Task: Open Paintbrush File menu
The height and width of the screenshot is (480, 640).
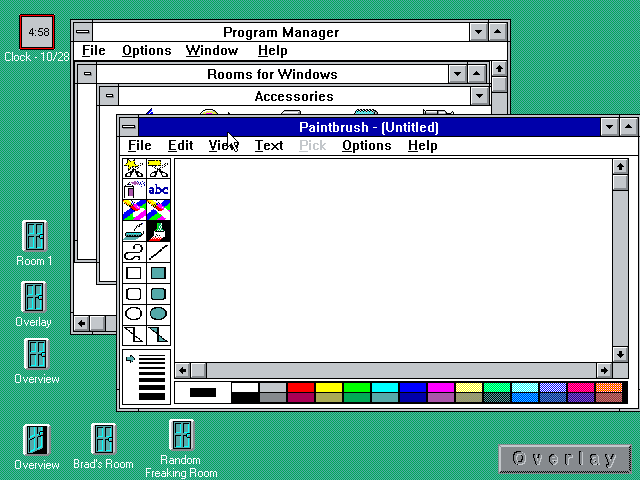Action: click(140, 145)
